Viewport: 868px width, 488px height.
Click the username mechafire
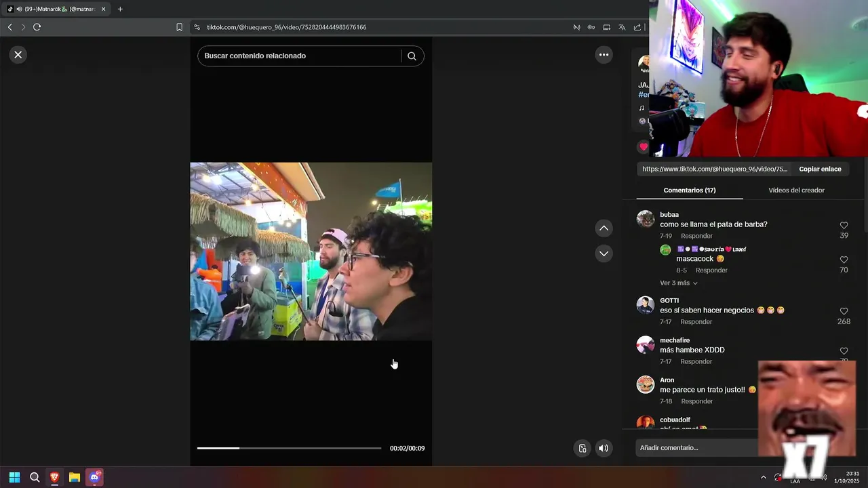click(x=675, y=340)
